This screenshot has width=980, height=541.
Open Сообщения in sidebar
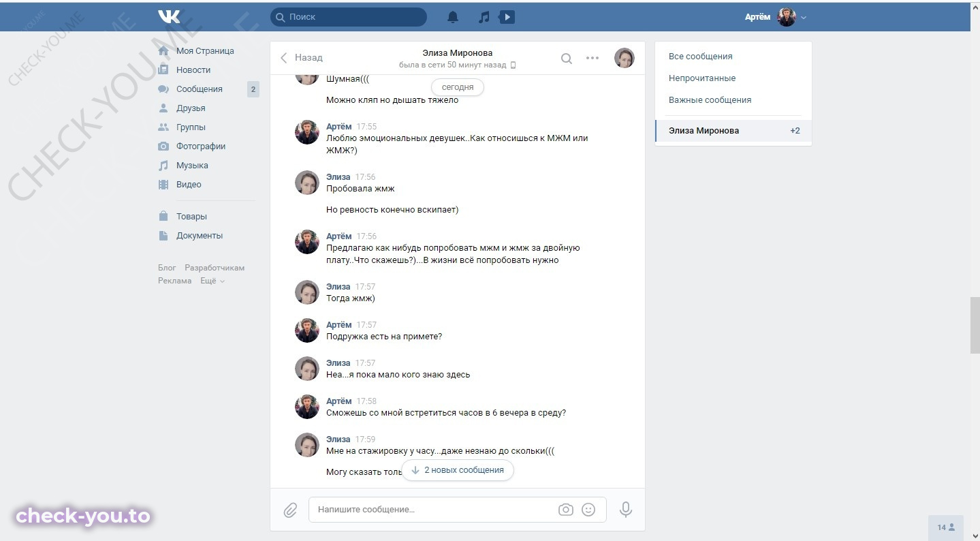coord(200,89)
